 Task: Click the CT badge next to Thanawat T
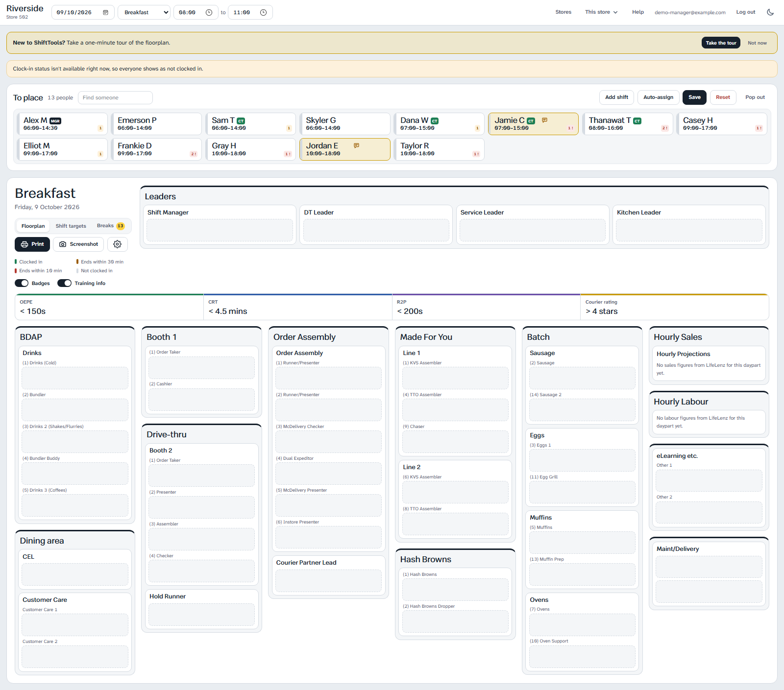[637, 121]
